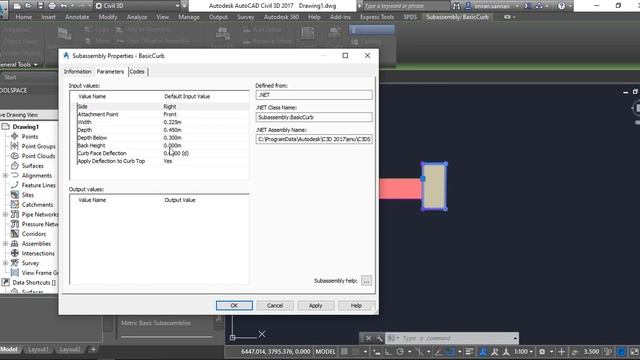Expand the Alignments tree node
This screenshot has width=640, height=360.
click(x=5, y=176)
